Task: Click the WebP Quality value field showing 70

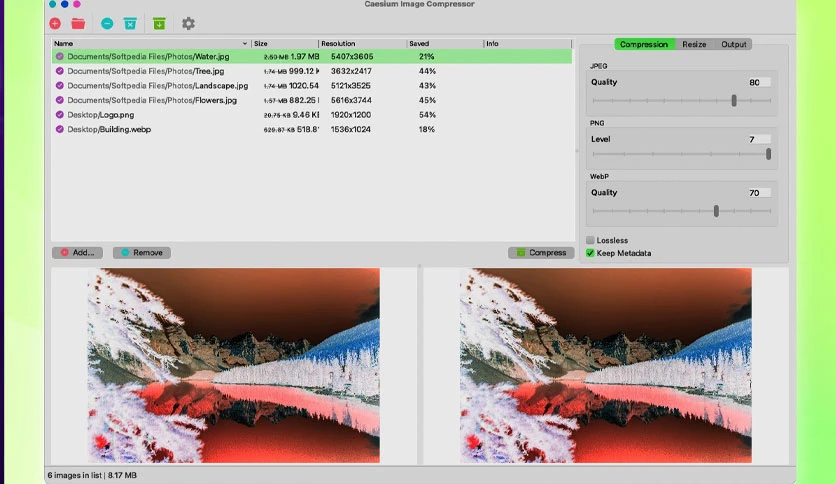Action: point(758,193)
